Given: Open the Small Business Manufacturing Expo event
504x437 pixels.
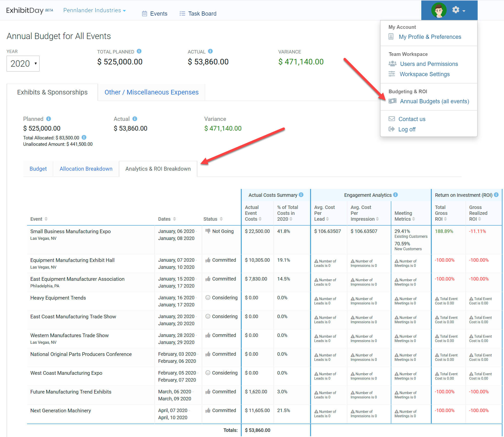Looking at the screenshot, I should pos(70,231).
